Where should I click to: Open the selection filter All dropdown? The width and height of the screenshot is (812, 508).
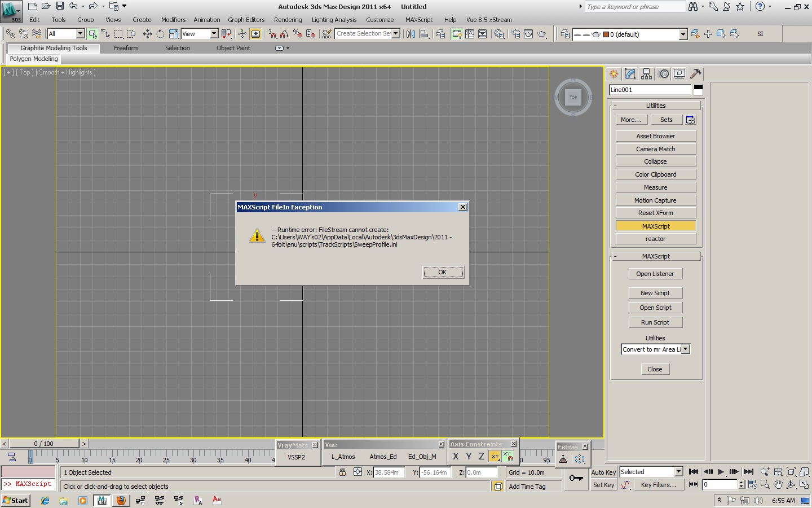tap(80, 34)
